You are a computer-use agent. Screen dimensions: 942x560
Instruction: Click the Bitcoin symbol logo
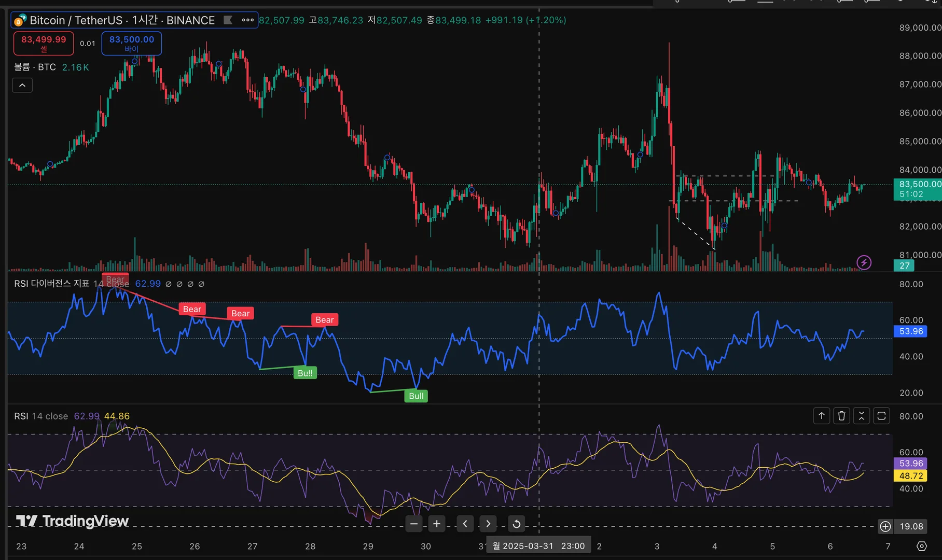pos(20,21)
